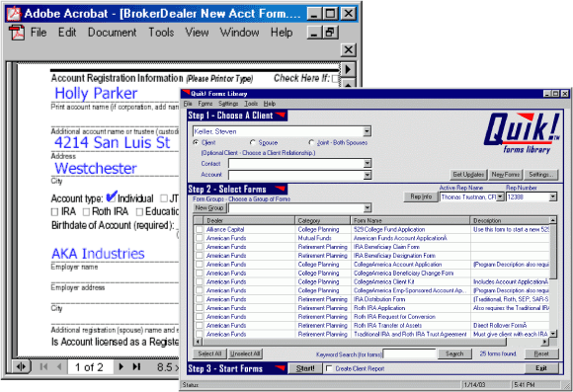573x392 pixels.
Task: Enable Create Client Report checkbox
Action: [x=329, y=368]
